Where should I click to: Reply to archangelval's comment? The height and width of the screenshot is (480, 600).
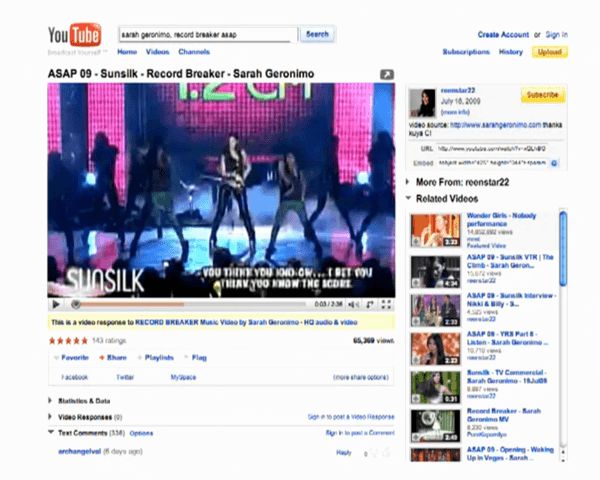tap(344, 452)
